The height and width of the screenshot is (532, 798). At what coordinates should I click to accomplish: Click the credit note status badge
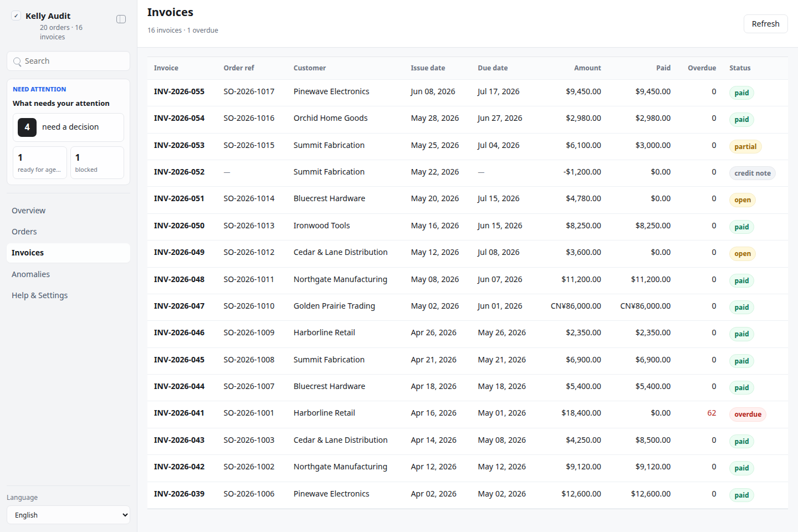pos(753,173)
